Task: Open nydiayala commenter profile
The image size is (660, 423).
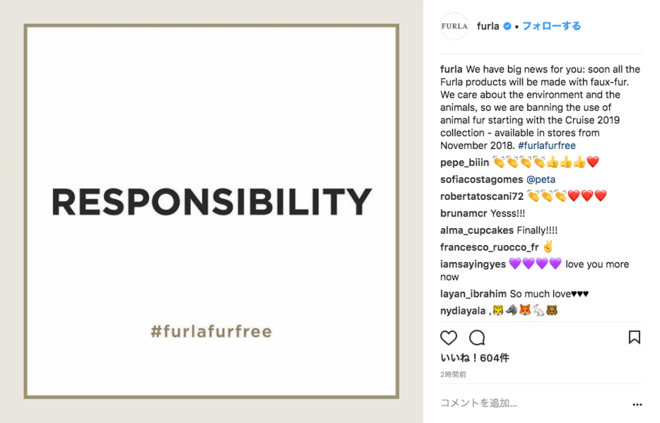Action: point(463,311)
